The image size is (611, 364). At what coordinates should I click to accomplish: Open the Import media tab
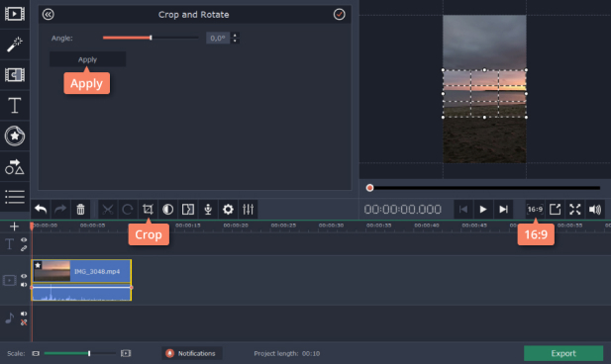15,14
